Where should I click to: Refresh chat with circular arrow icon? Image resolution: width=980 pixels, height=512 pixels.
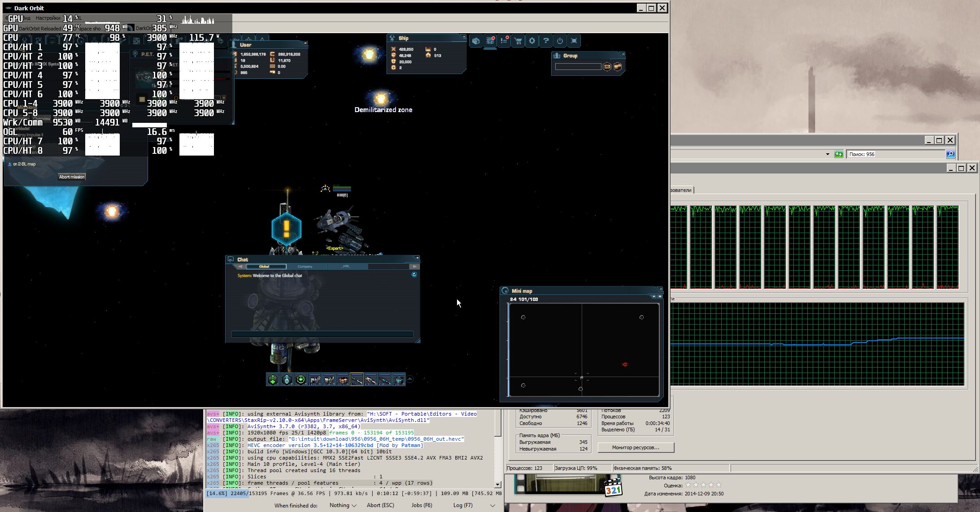(414, 275)
